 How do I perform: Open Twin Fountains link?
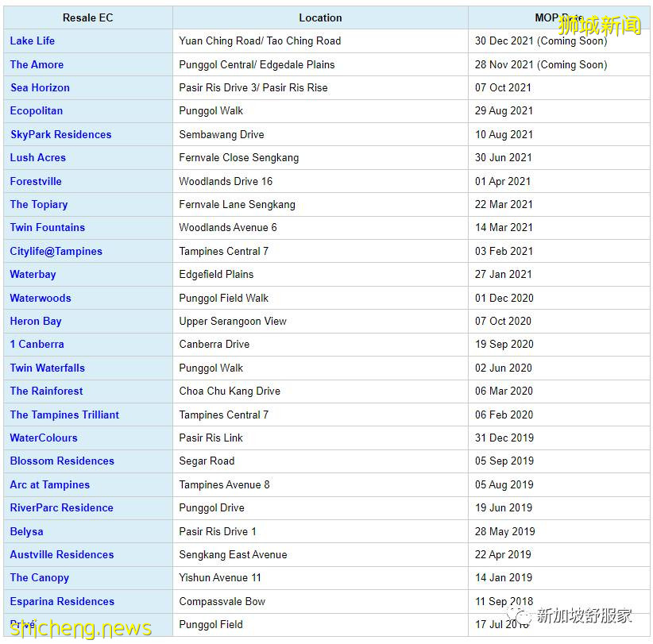(x=48, y=227)
